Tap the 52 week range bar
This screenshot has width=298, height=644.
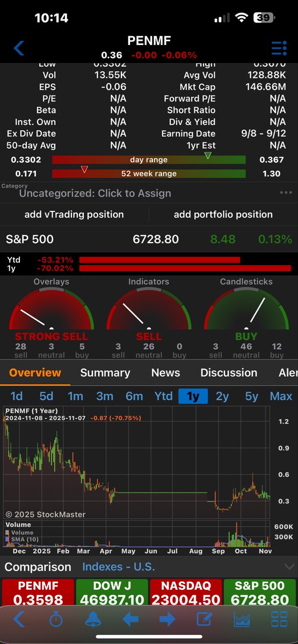coord(149,173)
